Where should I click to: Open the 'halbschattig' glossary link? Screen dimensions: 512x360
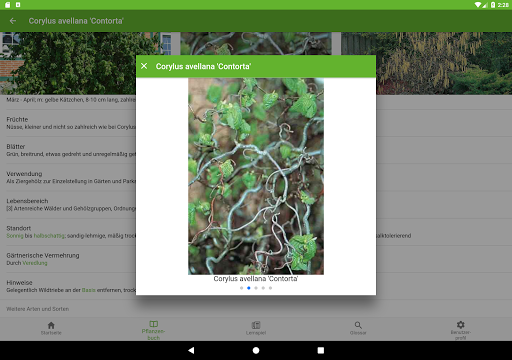[x=49, y=236]
